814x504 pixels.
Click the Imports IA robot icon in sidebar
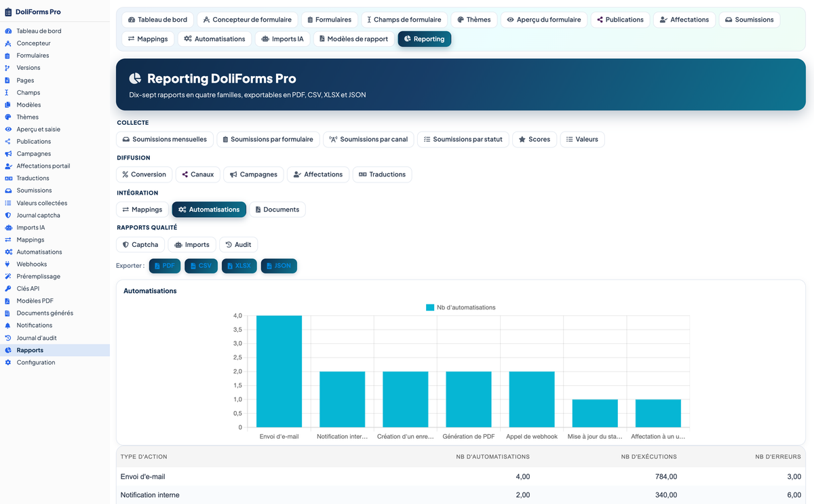coord(8,227)
